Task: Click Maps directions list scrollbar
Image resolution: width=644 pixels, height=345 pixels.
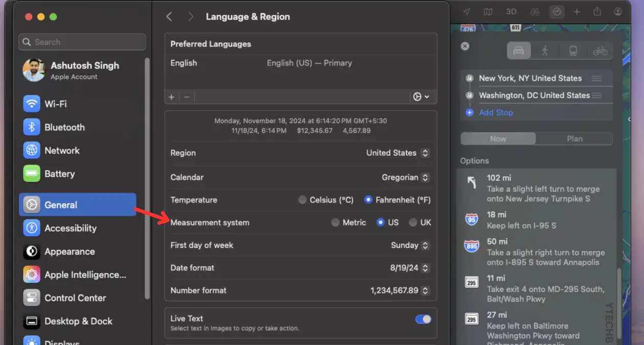Action: [619, 303]
